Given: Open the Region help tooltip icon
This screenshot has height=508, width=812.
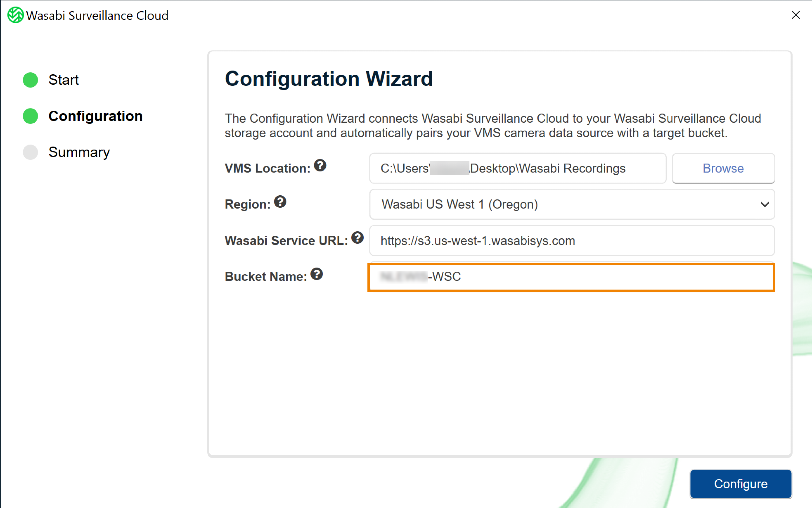Looking at the screenshot, I should coord(280,202).
